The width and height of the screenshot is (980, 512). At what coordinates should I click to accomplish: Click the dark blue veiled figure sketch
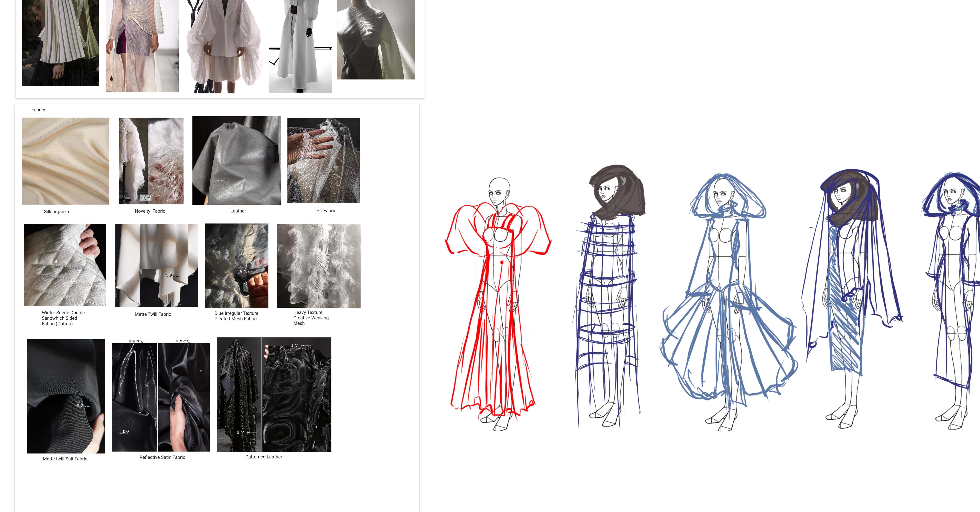(852, 299)
